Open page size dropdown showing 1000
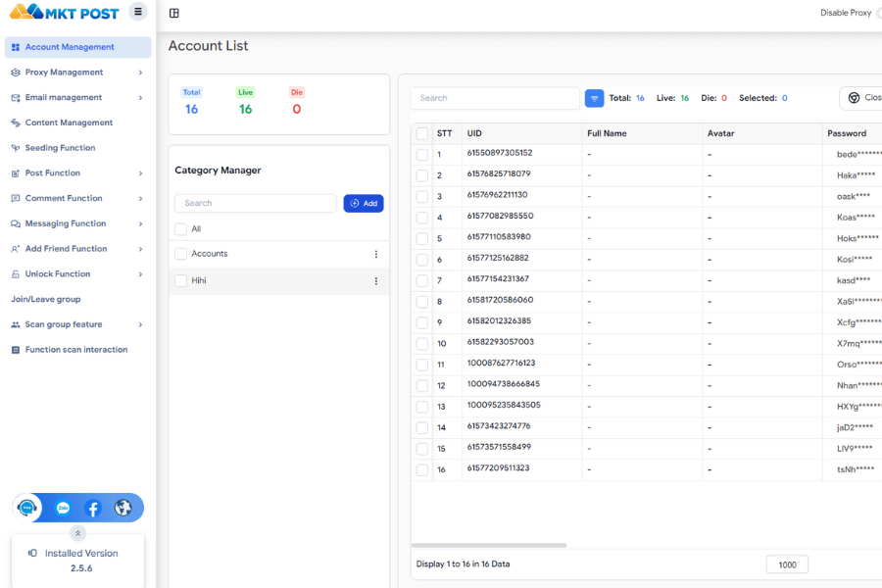 pos(787,564)
